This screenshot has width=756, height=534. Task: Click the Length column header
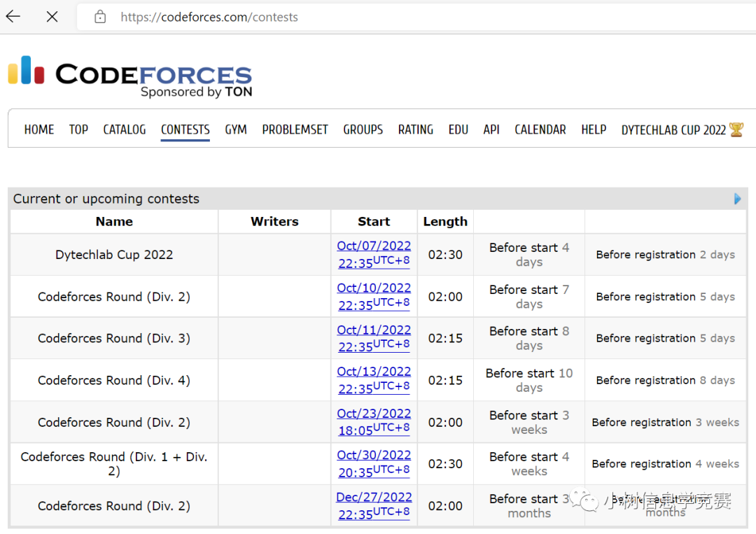pyautogui.click(x=445, y=222)
